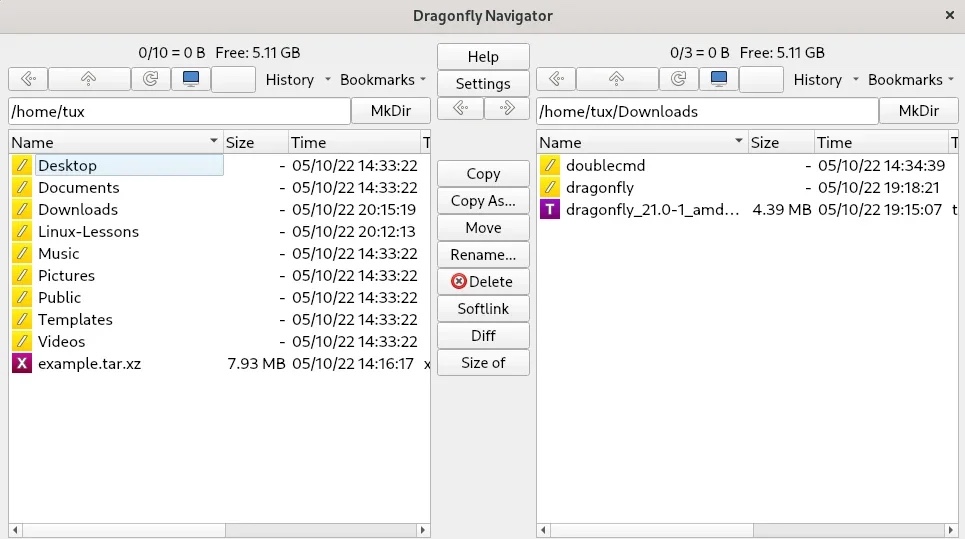
Task: Click the Templates folder icon
Action: [x=22, y=320]
